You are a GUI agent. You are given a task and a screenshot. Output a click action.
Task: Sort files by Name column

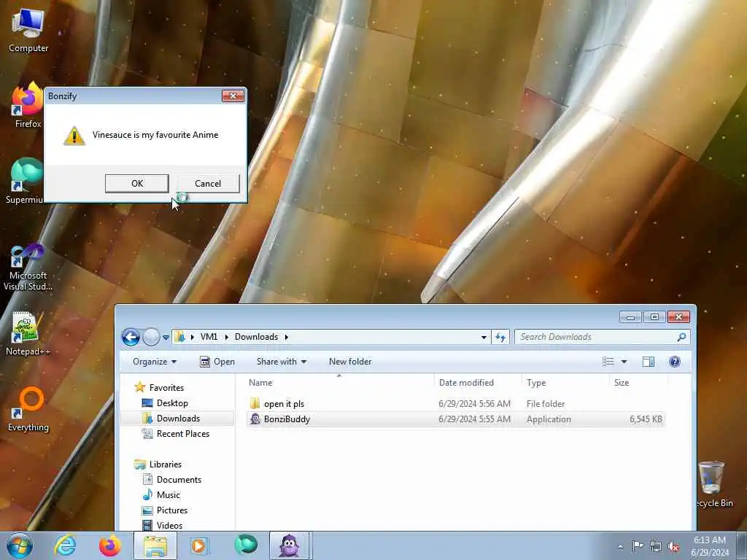(340, 382)
